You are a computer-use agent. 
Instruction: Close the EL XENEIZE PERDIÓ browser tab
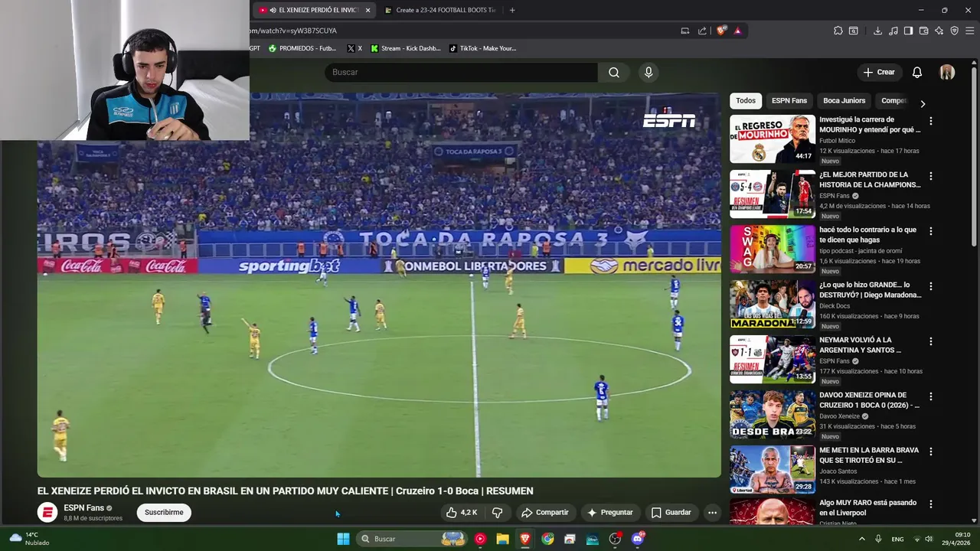[367, 10]
